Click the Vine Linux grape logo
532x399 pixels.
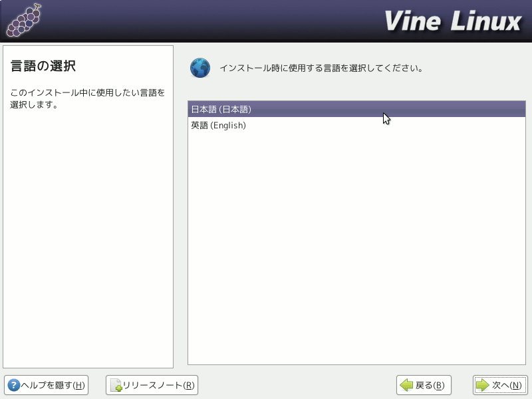pos(24,21)
